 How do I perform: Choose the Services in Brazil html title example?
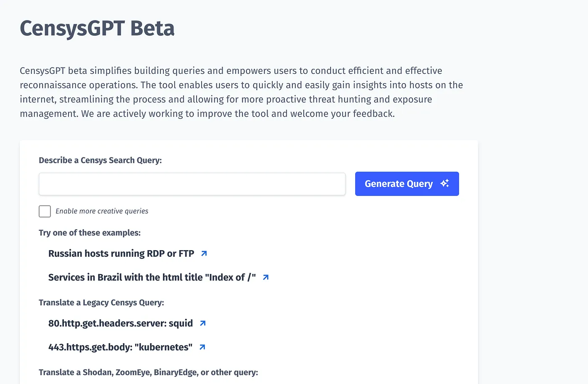[152, 277]
